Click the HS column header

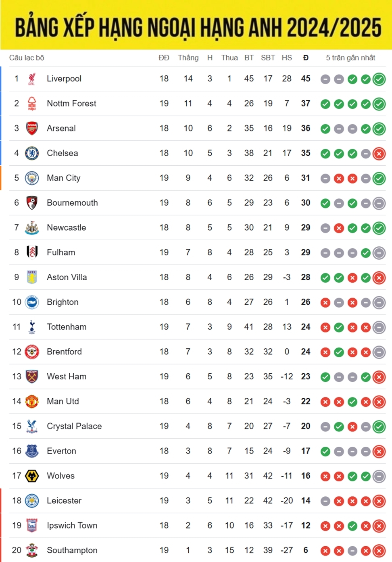[287, 58]
